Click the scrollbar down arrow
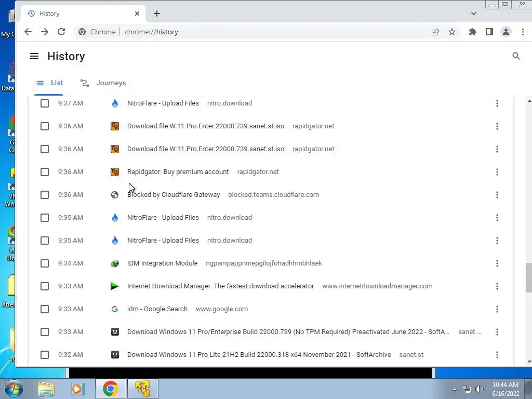 tap(529, 362)
